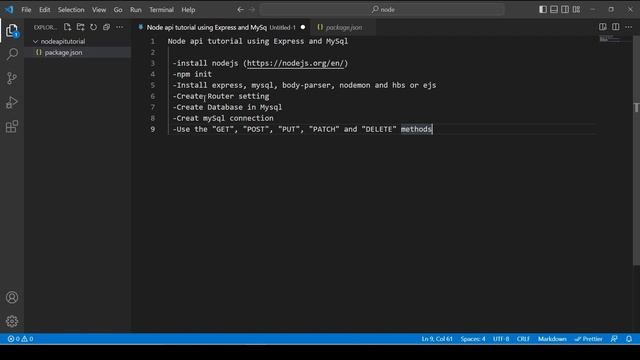Open the Terminal menu
Image resolution: width=640 pixels, height=360 pixels.
tap(161, 9)
